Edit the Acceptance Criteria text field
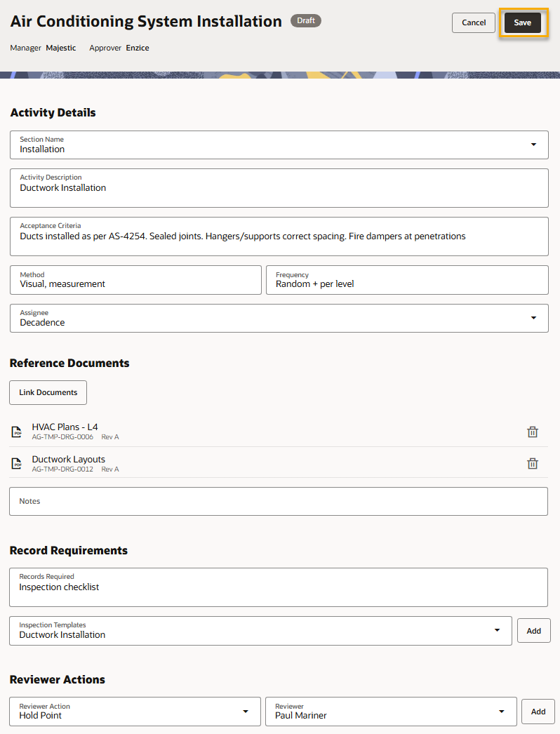 pyautogui.click(x=279, y=236)
